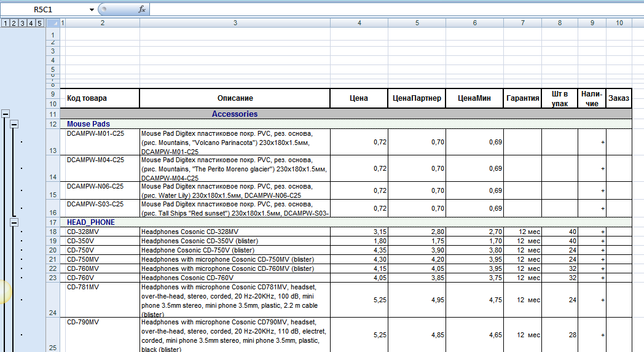This screenshot has height=352, width=644.
Task: Click the Water Lily mouse pad description
Action: (235, 190)
